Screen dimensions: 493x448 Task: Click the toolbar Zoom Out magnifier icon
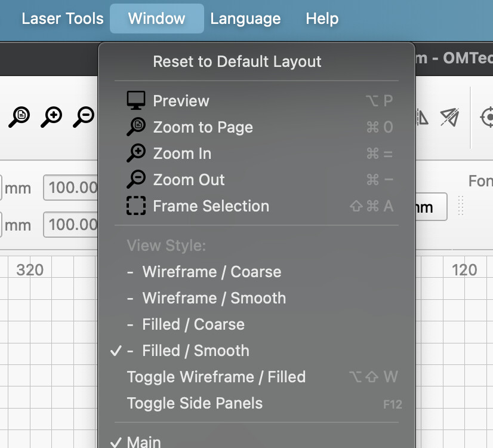[x=84, y=116]
